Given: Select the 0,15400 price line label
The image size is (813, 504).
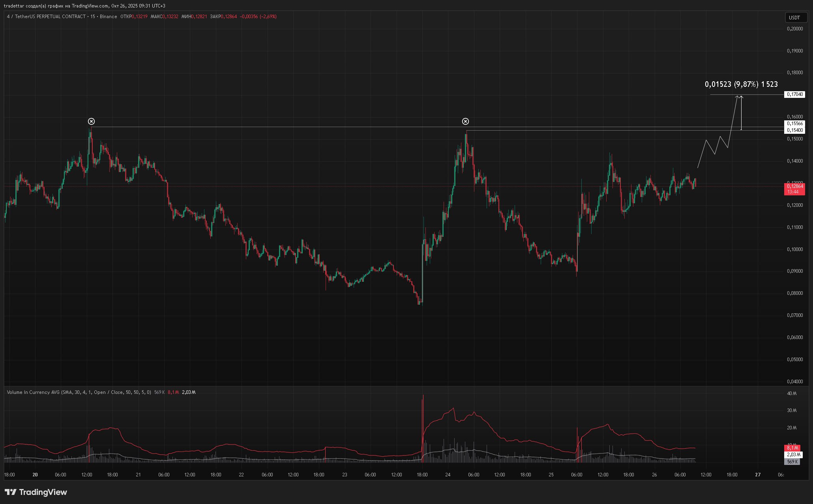Looking at the screenshot, I should [794, 130].
